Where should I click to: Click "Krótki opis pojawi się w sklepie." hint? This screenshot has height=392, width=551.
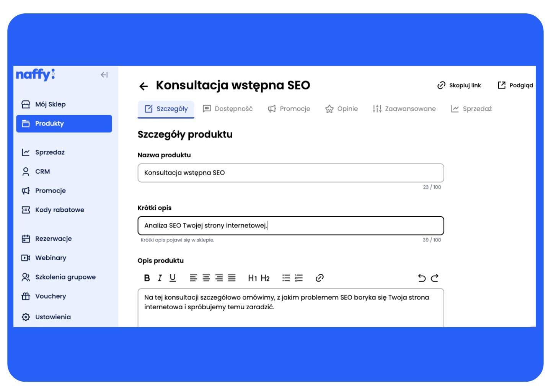[x=178, y=240]
